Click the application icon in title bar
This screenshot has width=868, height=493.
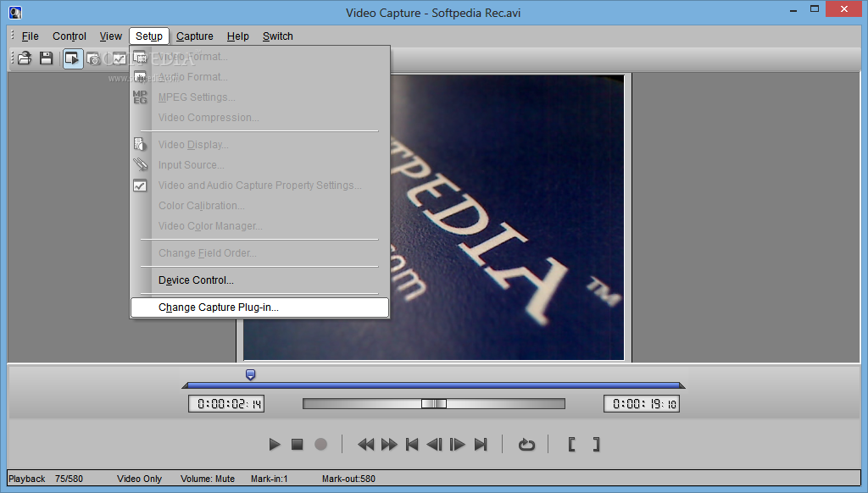coord(15,12)
